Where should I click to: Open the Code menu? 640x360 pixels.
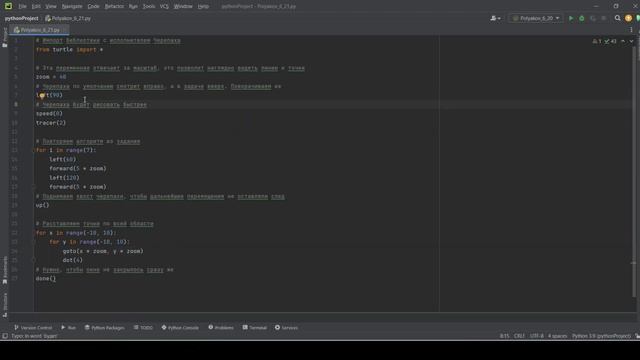93,6
